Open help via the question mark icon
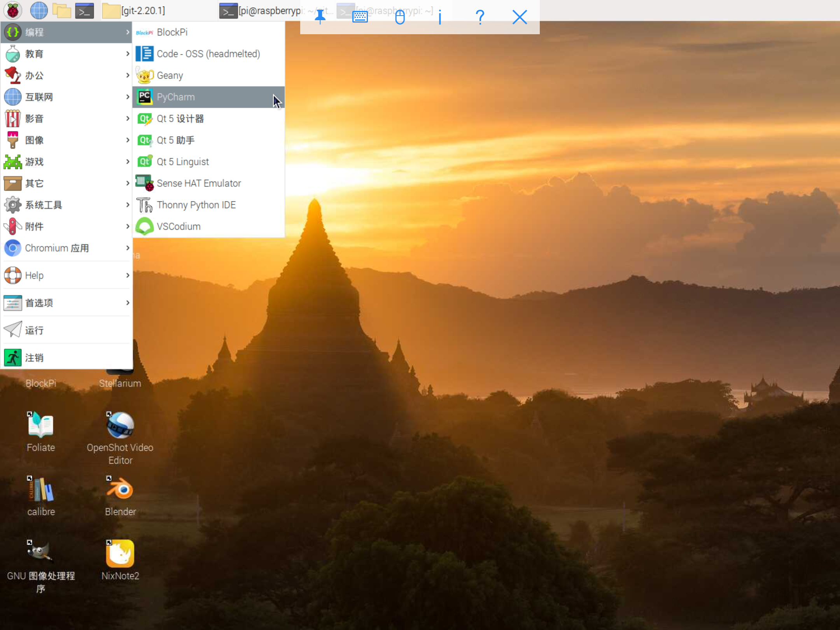 (x=480, y=17)
